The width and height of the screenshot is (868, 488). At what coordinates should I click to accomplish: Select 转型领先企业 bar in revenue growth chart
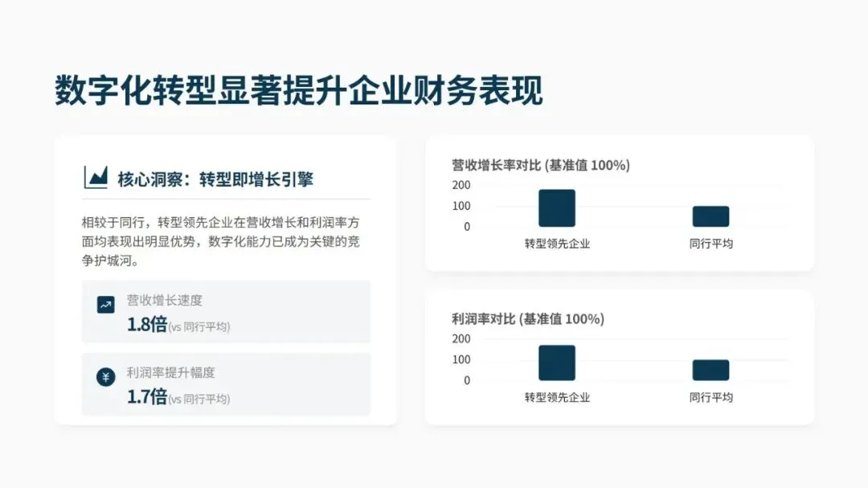pyautogui.click(x=557, y=208)
